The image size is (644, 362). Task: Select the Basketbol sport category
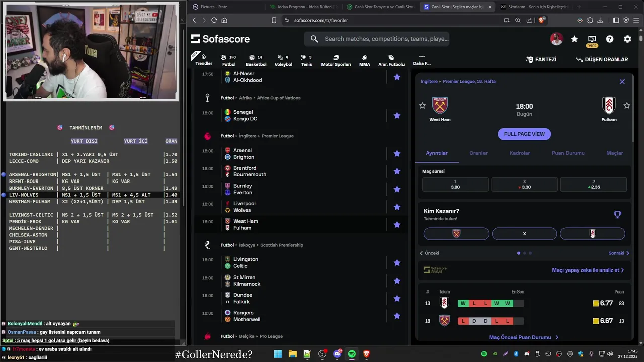[256, 60]
